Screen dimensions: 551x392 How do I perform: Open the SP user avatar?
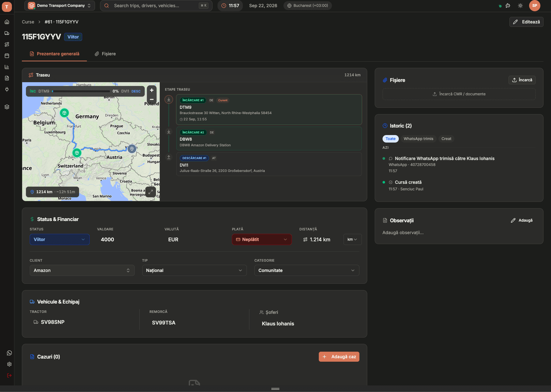[x=535, y=6]
